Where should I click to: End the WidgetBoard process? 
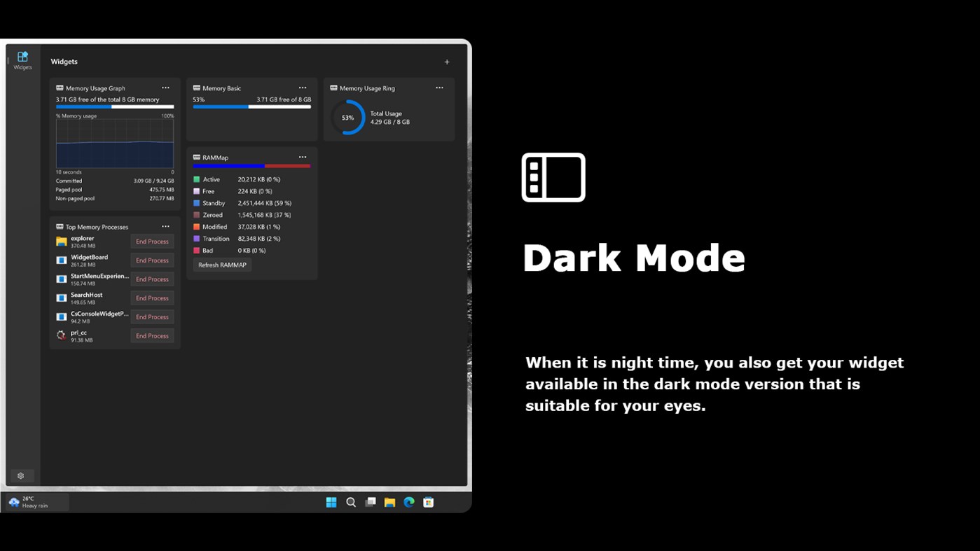[152, 260]
